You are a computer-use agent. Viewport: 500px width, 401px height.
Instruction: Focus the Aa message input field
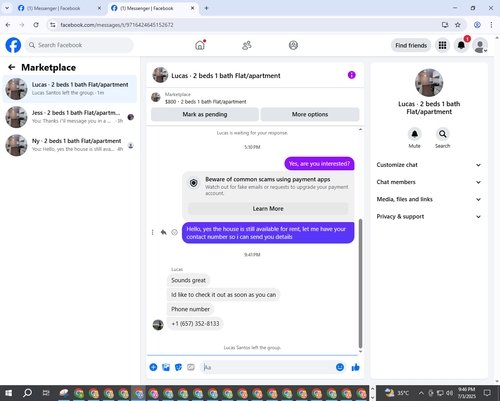[268, 367]
